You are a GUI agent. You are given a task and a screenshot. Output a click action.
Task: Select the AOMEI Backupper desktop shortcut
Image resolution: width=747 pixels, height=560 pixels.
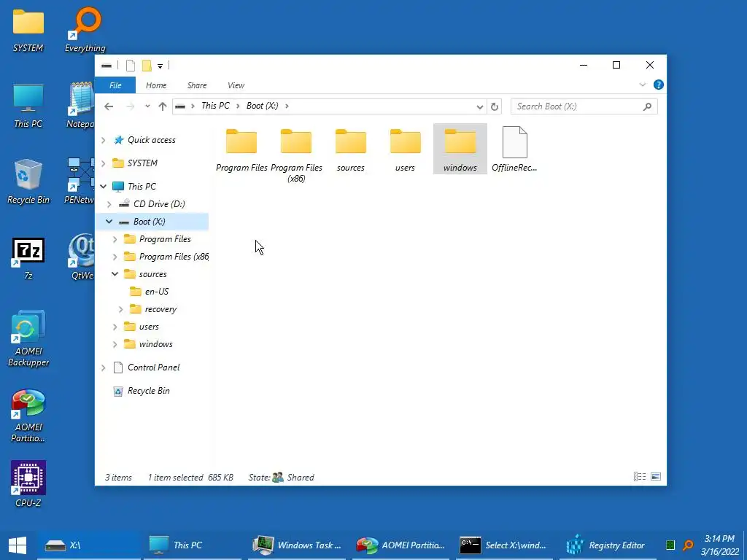click(28, 339)
